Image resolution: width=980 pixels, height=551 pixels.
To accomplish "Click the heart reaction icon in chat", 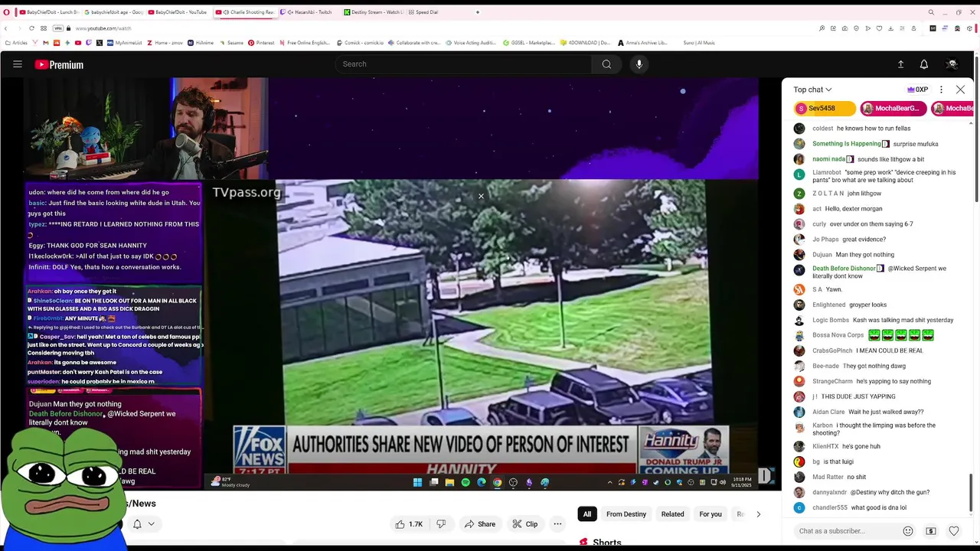I will tap(954, 531).
